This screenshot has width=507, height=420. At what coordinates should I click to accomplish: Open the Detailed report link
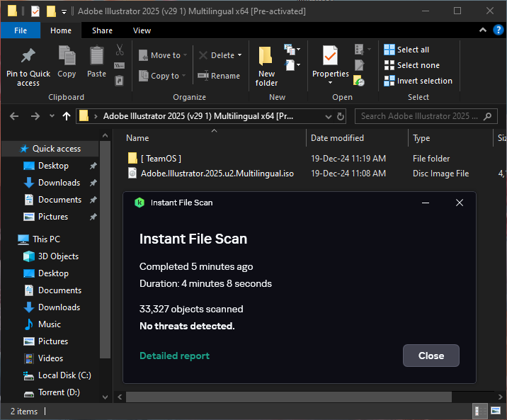coord(175,356)
